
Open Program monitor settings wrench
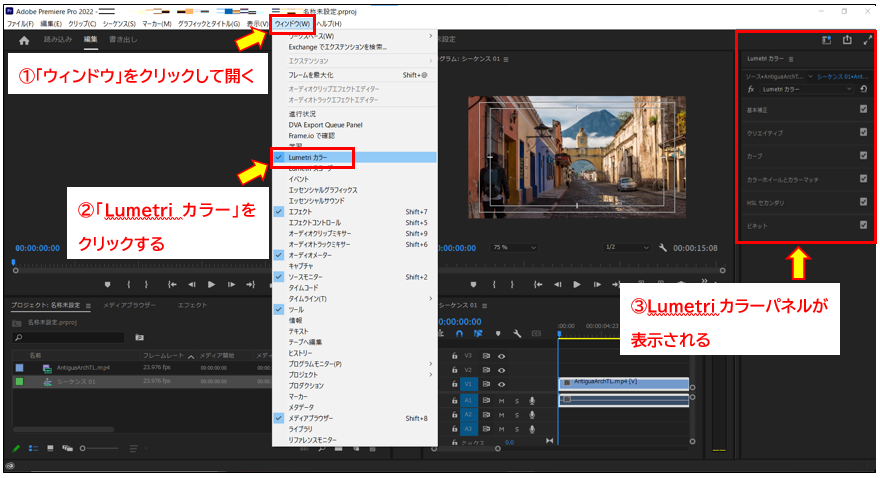[x=662, y=247]
